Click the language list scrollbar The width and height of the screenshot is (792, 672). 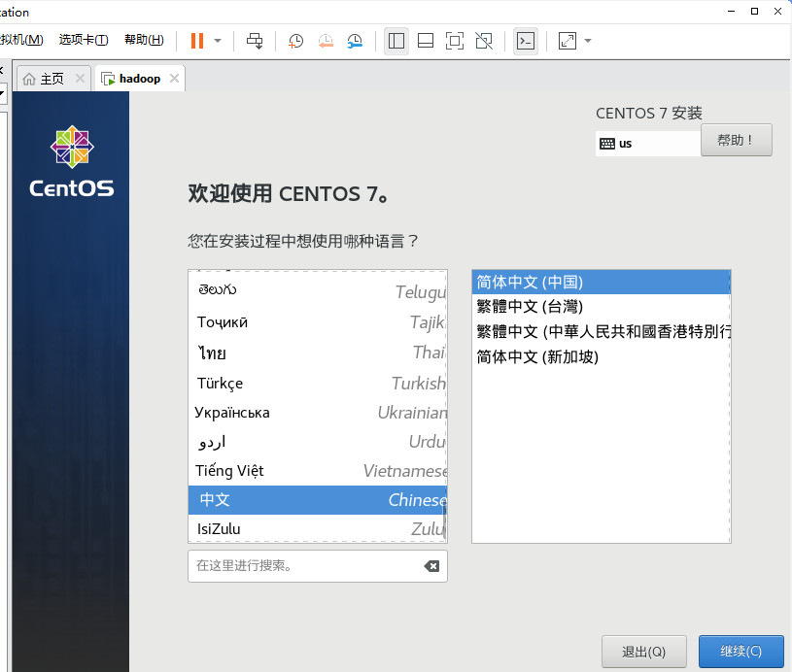(445, 520)
